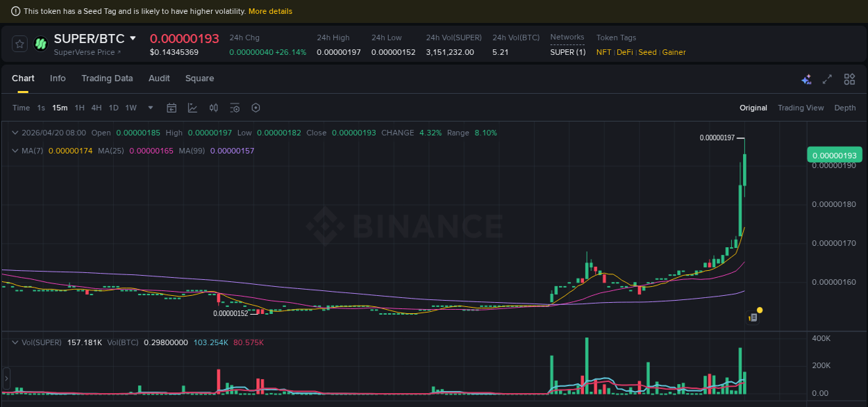The height and width of the screenshot is (407, 868).
Task: Click the Vol(BTC) 0.29800000 value
Action: 166,342
